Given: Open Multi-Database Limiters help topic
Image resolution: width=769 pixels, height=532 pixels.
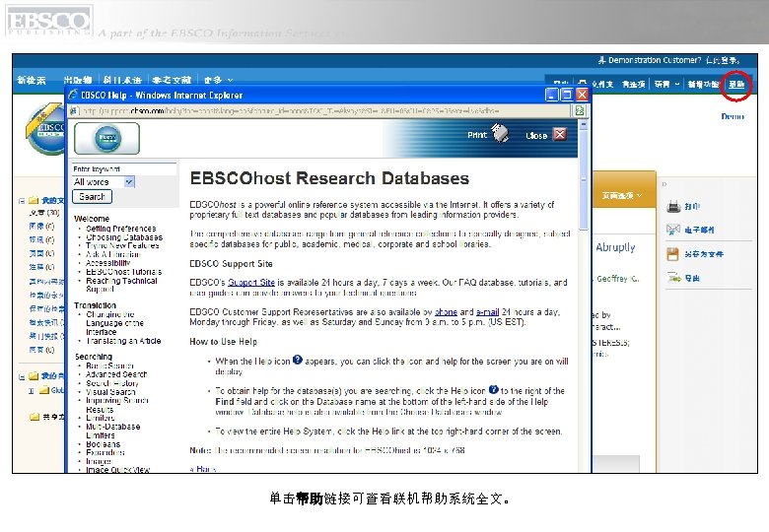Looking at the screenshot, I should [x=112, y=432].
